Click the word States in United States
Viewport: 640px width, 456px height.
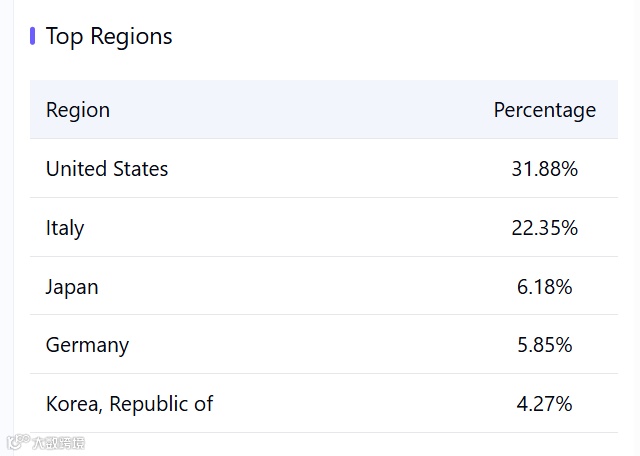coord(140,169)
